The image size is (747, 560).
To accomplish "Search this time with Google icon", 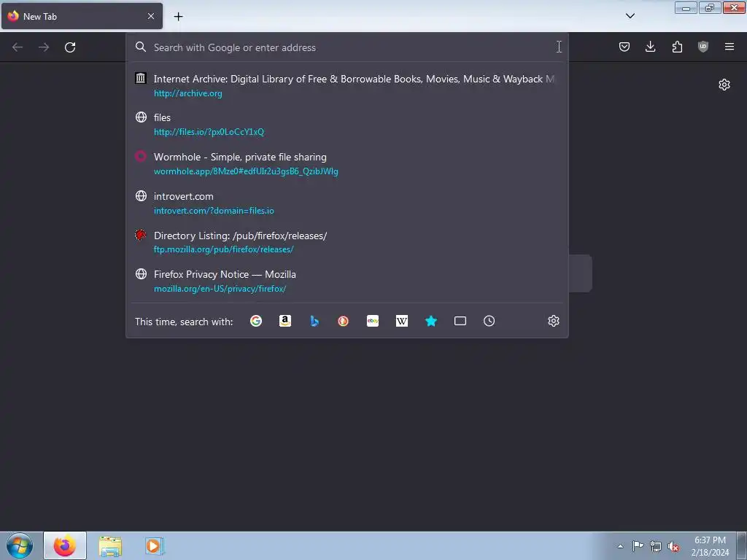I will [256, 321].
